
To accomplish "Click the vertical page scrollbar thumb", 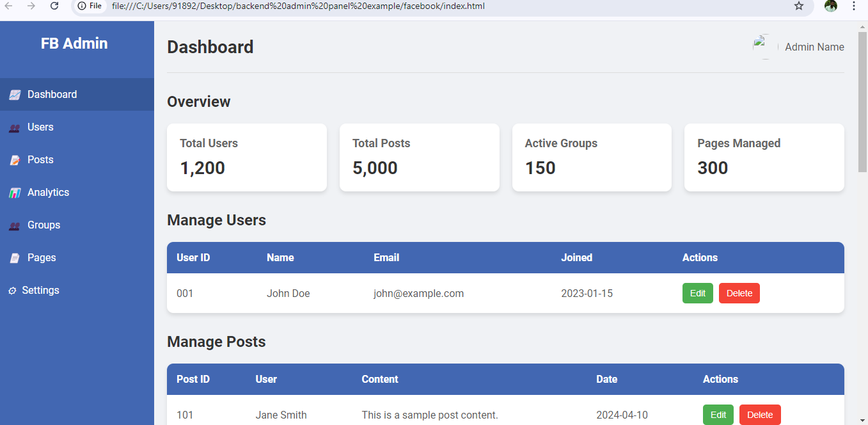I will coord(862,102).
